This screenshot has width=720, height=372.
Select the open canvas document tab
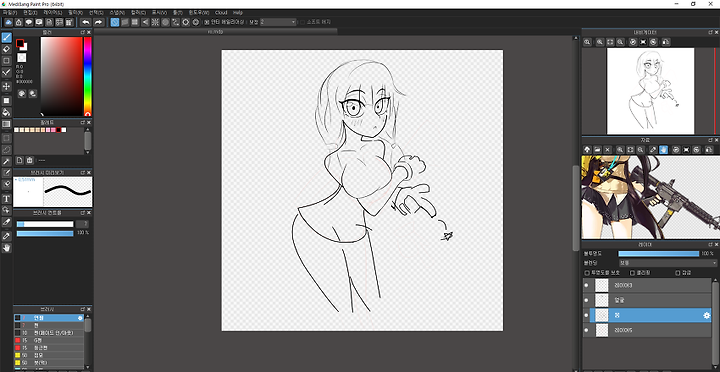(x=216, y=31)
